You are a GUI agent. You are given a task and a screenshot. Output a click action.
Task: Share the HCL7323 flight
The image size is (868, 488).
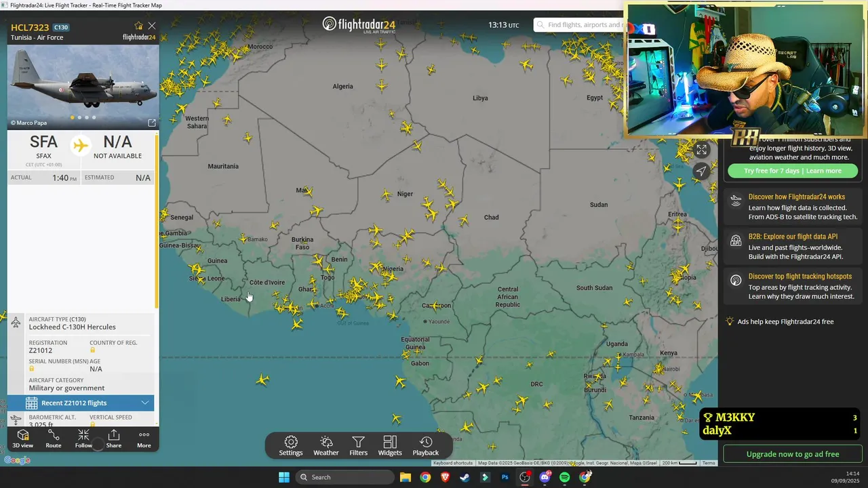[114, 439]
